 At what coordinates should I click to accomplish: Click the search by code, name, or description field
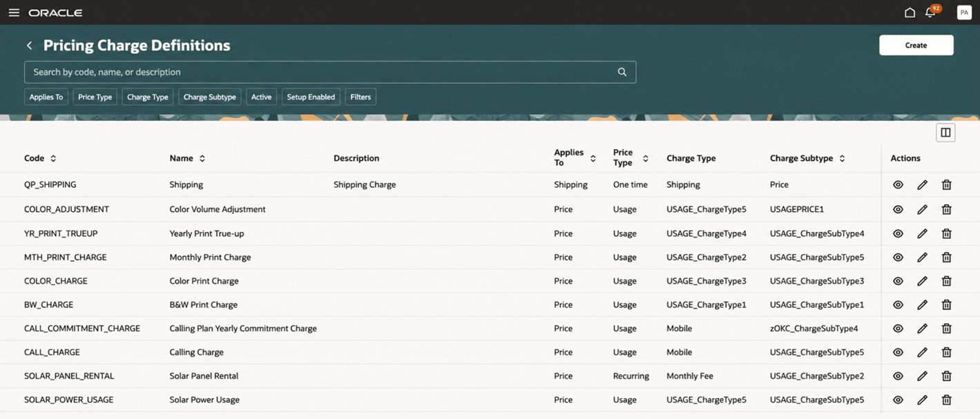click(330, 72)
